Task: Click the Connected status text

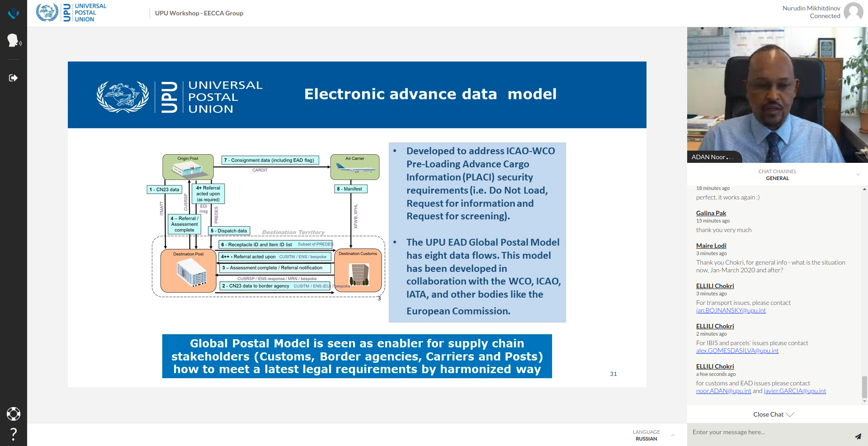Action: pyautogui.click(x=825, y=16)
